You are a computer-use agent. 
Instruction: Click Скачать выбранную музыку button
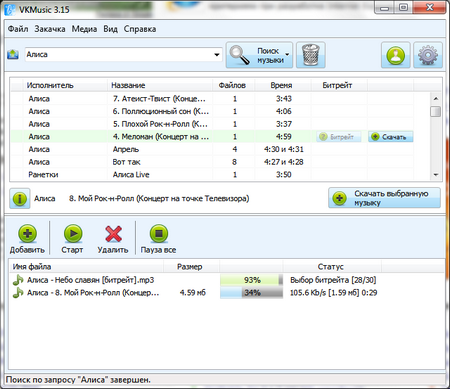pos(384,198)
